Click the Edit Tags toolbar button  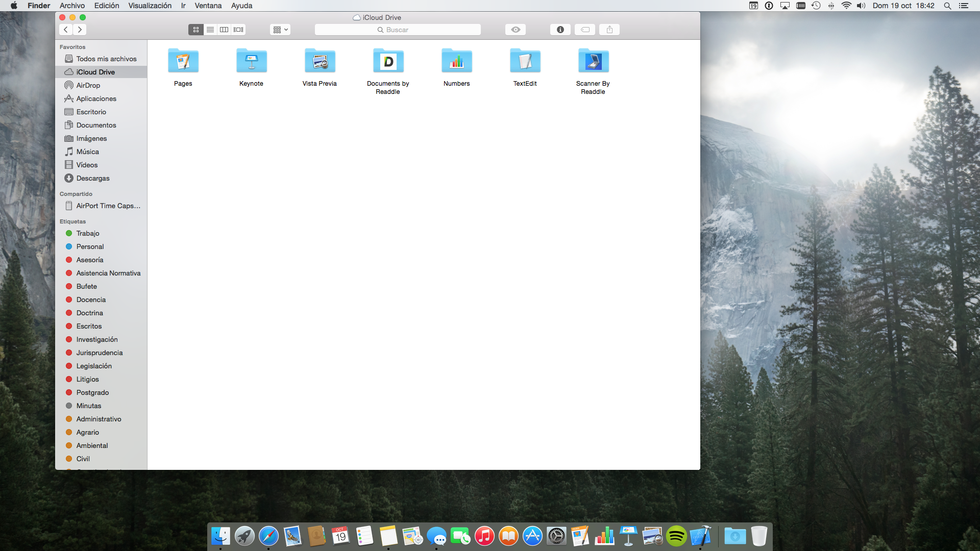coord(585,30)
